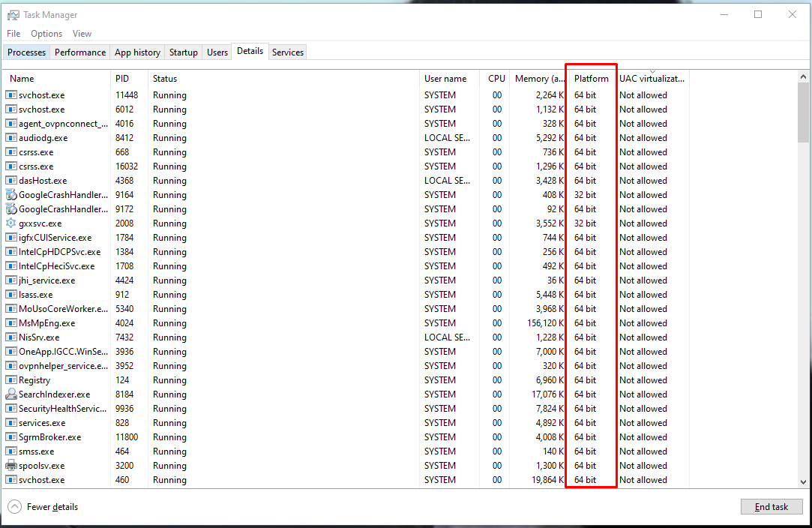Image resolution: width=812 pixels, height=528 pixels.
Task: Click PID 11800 cell
Action: (x=127, y=436)
